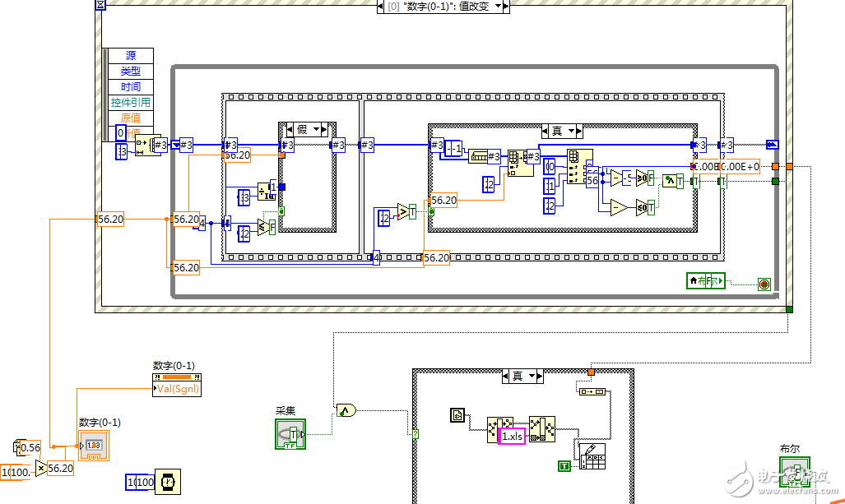The height and width of the screenshot is (504, 845).
Task: Select the 源 event data item
Action: (x=131, y=55)
